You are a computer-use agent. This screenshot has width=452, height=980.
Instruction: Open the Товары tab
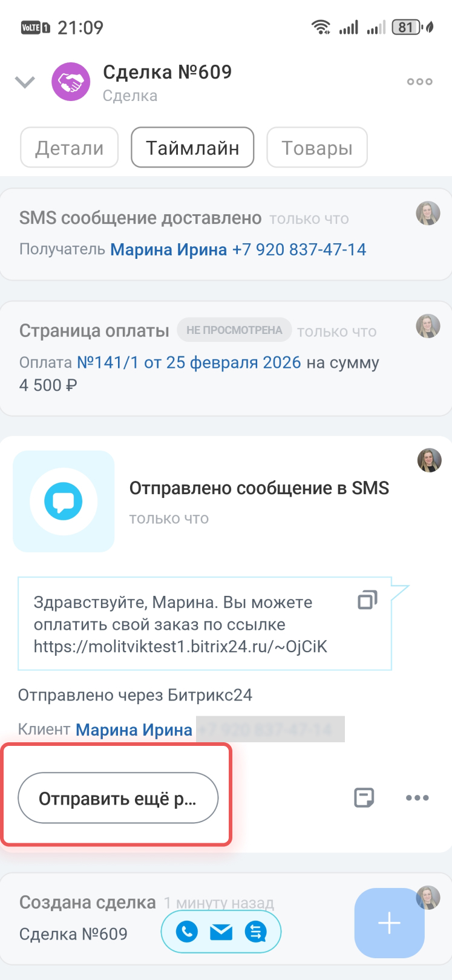click(317, 148)
